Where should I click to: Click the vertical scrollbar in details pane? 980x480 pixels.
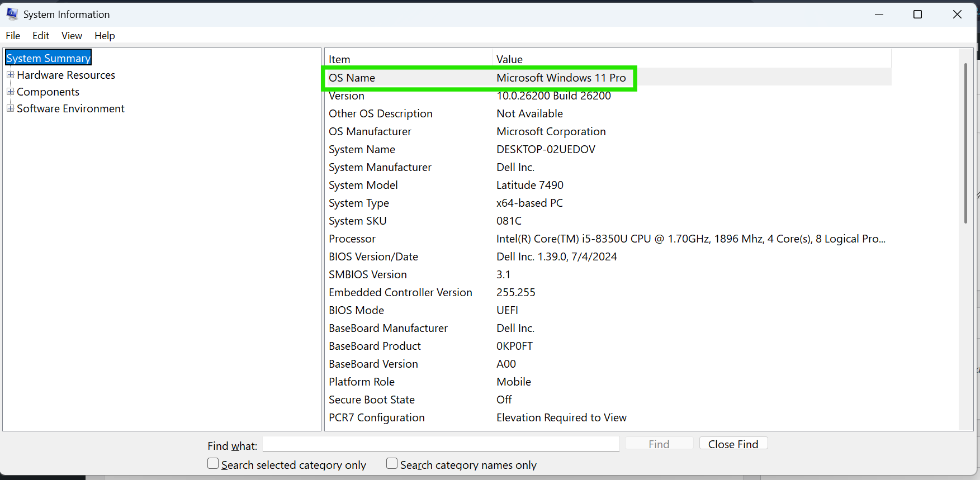click(x=965, y=144)
